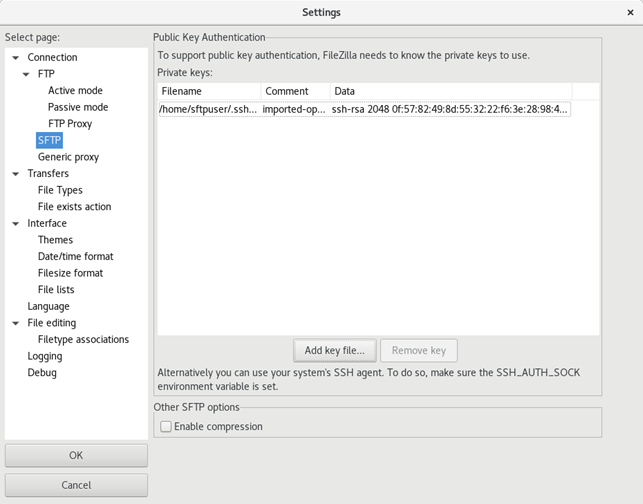This screenshot has height=504, width=643.
Task: Collapse the Interface tree node
Action: (16, 223)
